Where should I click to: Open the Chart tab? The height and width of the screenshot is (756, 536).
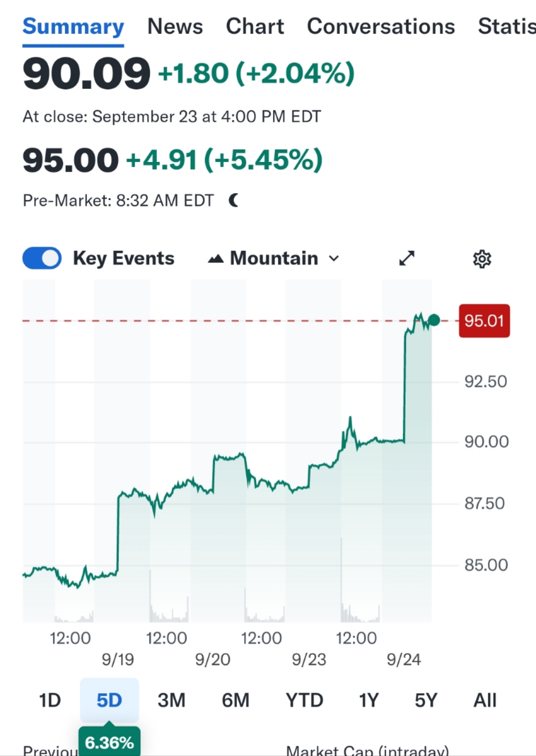coord(255,26)
